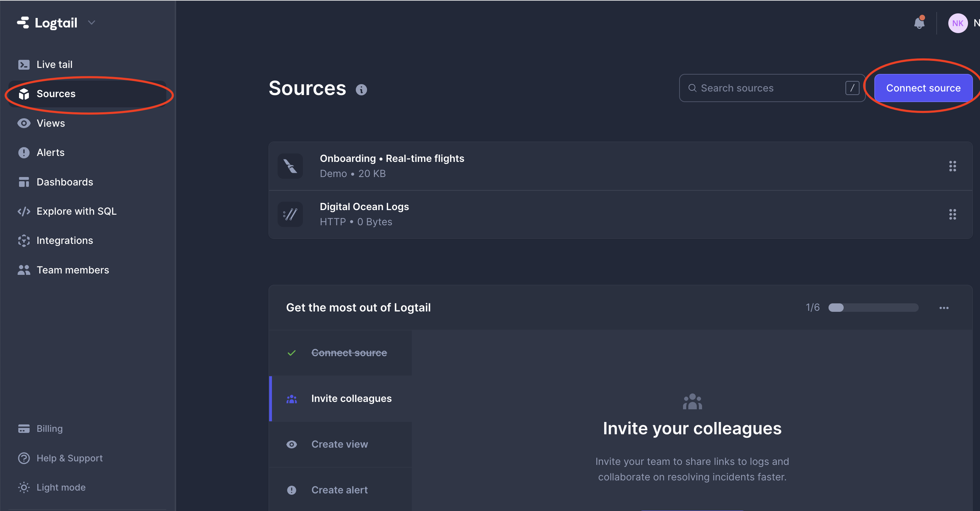Click the Sources info tooltip icon
Screen dimensions: 980x511
[362, 89]
